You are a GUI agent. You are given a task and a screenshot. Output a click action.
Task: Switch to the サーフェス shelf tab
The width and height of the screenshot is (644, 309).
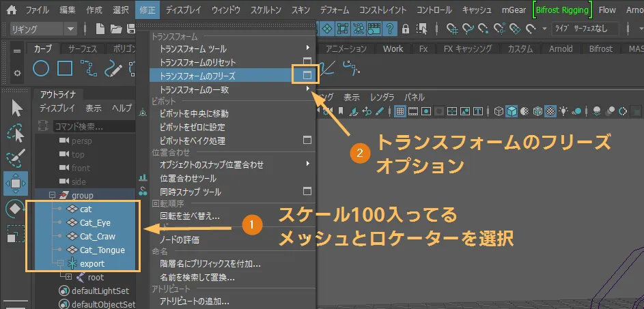click(83, 48)
